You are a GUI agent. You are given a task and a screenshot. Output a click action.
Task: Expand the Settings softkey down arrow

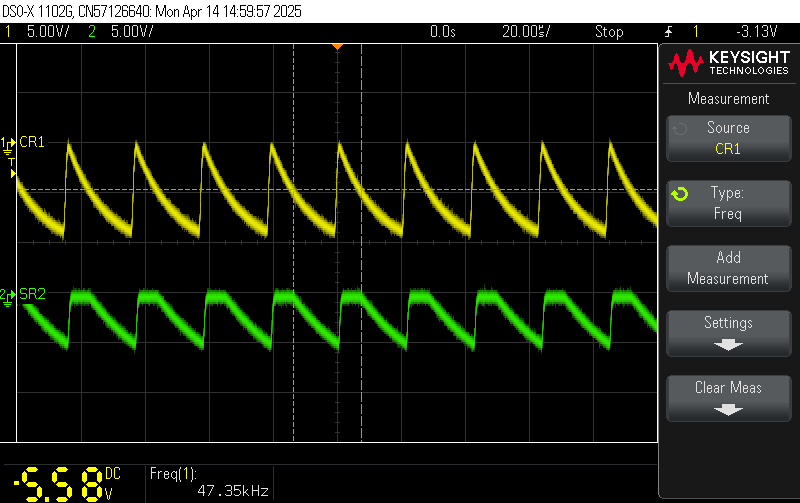click(x=728, y=344)
